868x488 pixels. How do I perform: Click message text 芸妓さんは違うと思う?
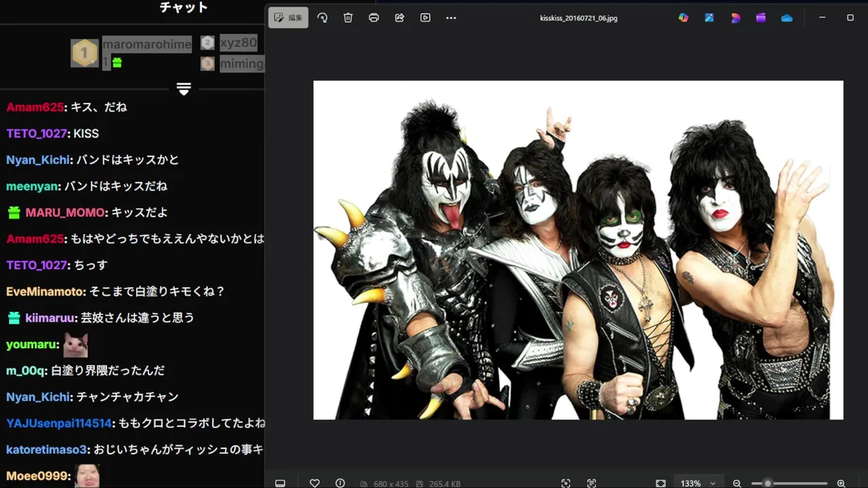click(x=138, y=318)
